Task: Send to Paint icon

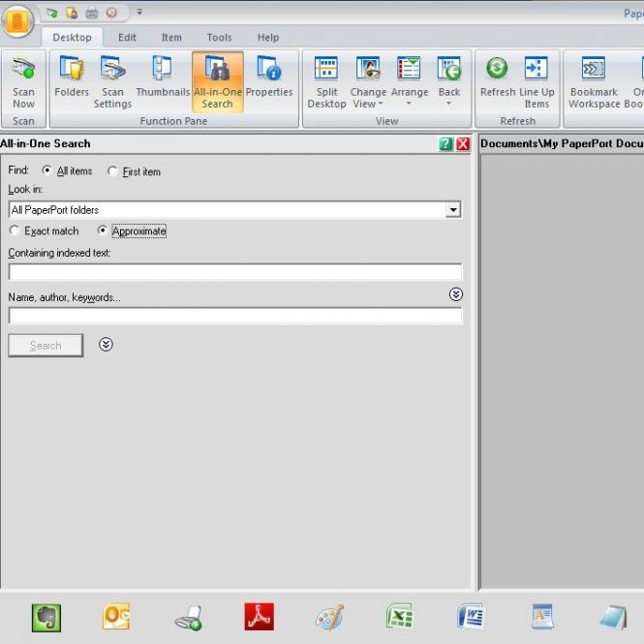Action: pyautogui.click(x=330, y=617)
